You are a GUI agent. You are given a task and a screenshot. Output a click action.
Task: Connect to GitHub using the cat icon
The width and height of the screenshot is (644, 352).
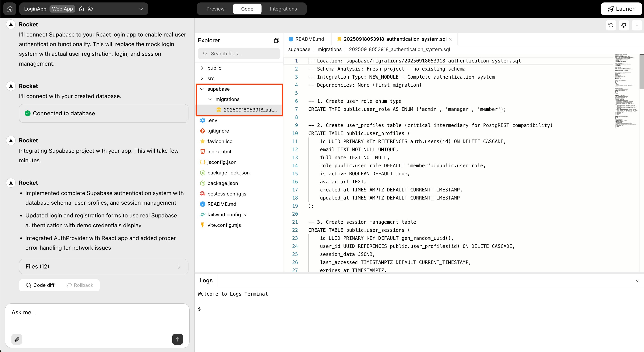click(624, 25)
